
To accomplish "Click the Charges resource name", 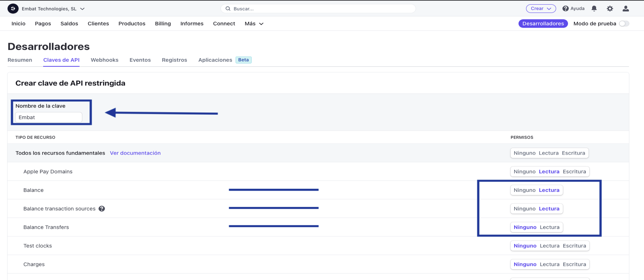I will (34, 265).
